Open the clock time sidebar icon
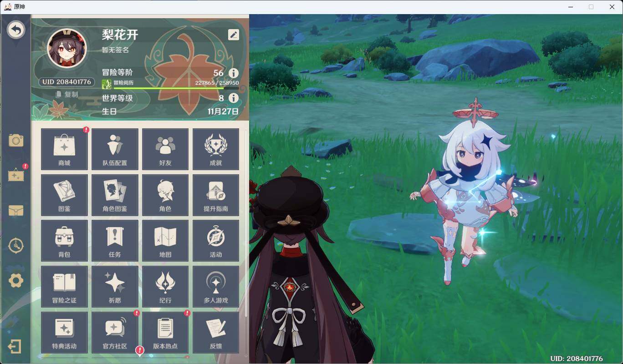The width and height of the screenshot is (623, 364). tap(16, 246)
